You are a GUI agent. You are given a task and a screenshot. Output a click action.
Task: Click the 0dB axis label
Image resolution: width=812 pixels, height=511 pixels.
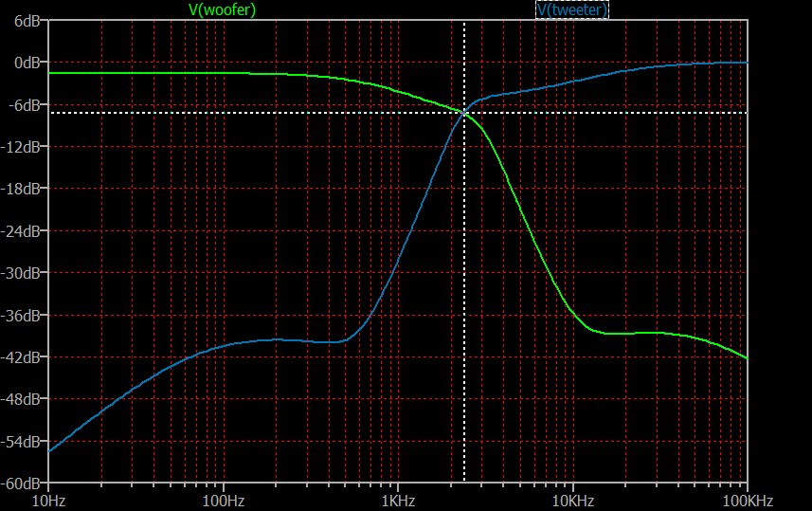27,64
